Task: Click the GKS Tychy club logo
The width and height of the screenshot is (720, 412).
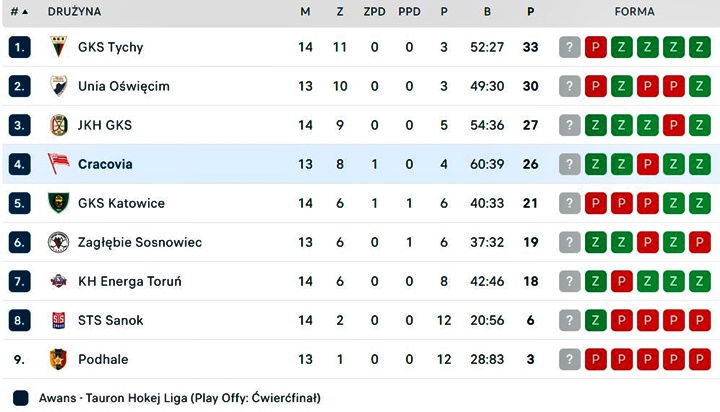Action: coord(58,47)
